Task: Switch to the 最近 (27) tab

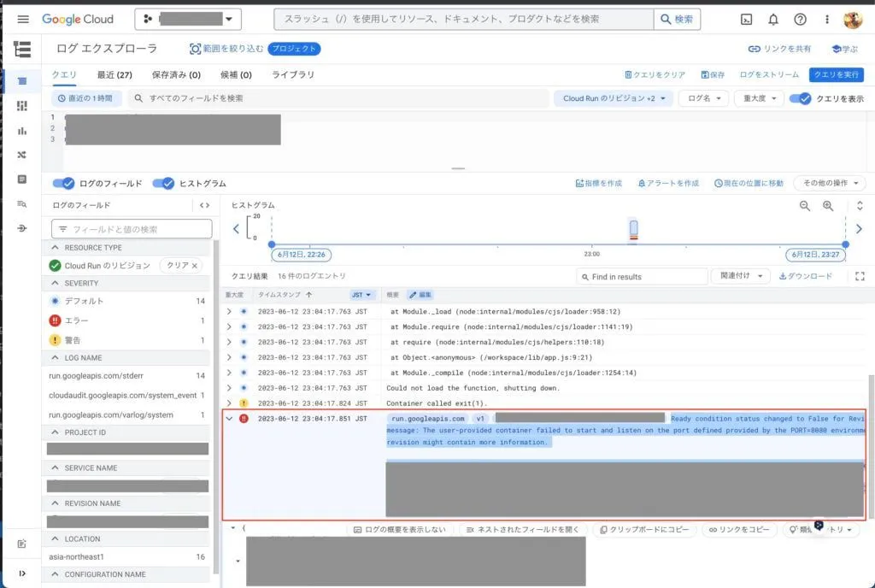Action: (x=115, y=75)
